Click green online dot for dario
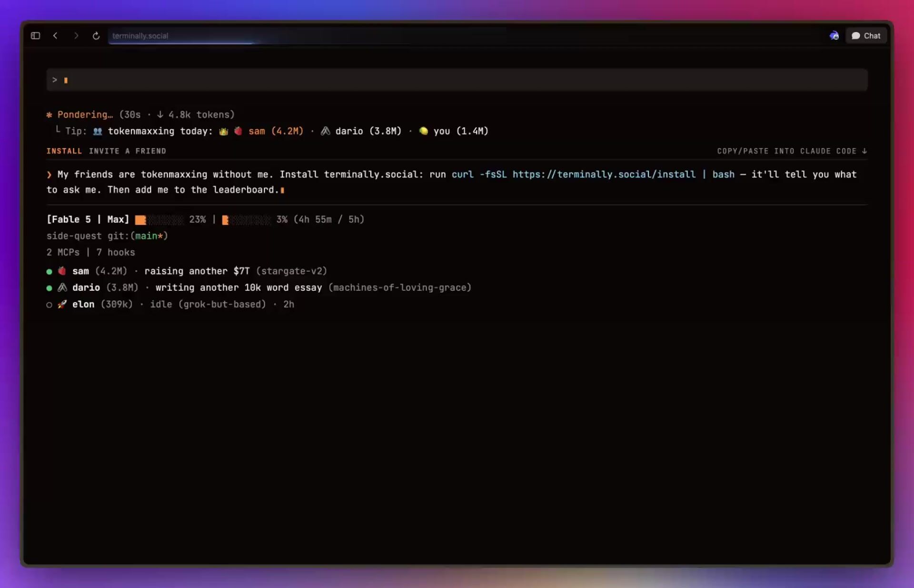Image resolution: width=914 pixels, height=588 pixels. tap(49, 288)
